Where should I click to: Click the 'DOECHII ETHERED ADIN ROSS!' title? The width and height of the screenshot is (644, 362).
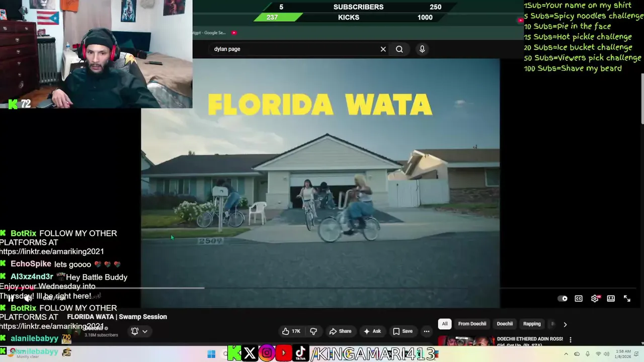(530, 339)
